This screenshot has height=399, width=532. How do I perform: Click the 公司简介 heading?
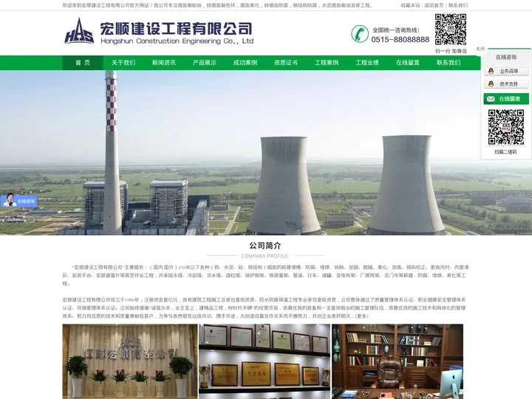point(265,245)
